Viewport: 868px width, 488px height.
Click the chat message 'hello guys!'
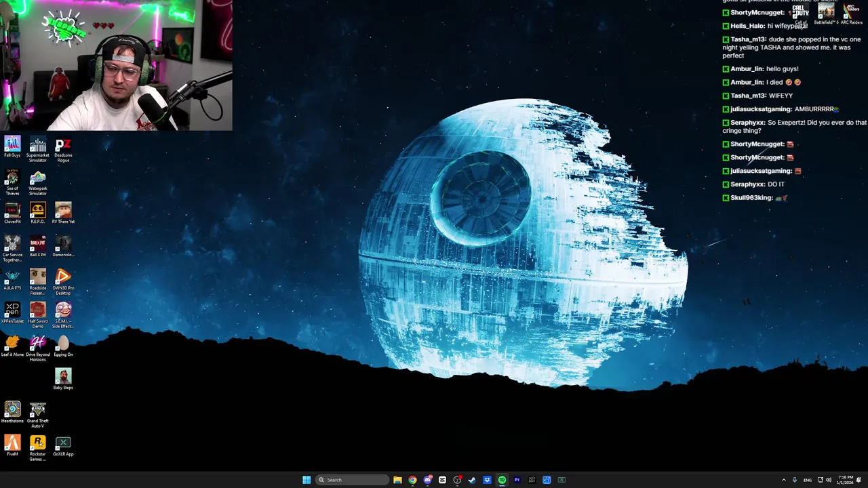click(783, 69)
